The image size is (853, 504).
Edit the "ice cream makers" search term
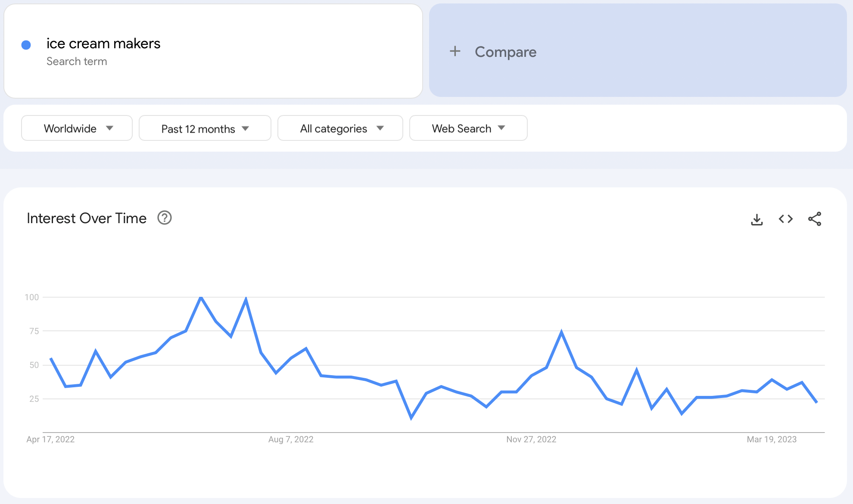[x=103, y=44]
